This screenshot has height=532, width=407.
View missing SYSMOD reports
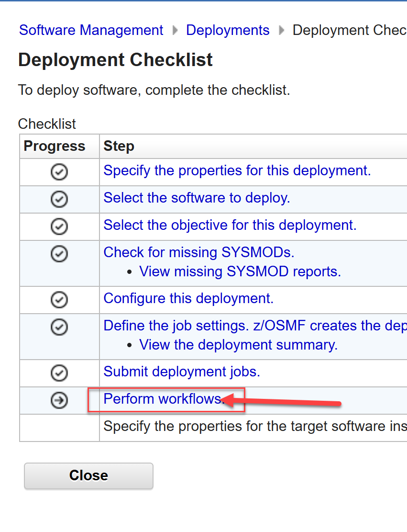click(240, 272)
